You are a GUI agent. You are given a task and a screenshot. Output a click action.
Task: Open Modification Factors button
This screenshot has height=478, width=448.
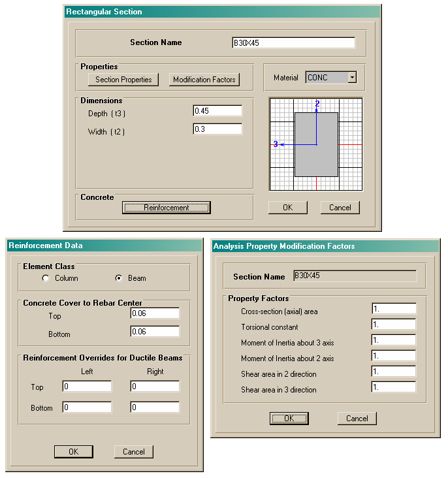pyautogui.click(x=204, y=80)
